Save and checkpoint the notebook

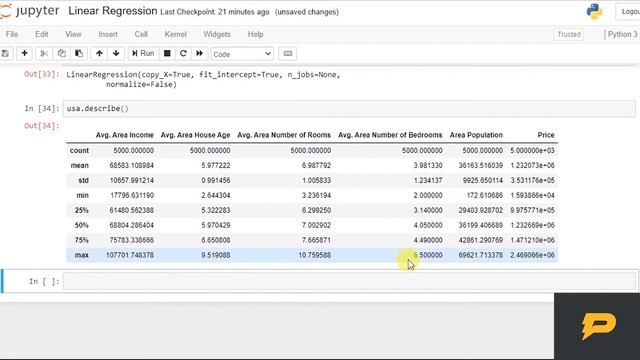pos(5,53)
